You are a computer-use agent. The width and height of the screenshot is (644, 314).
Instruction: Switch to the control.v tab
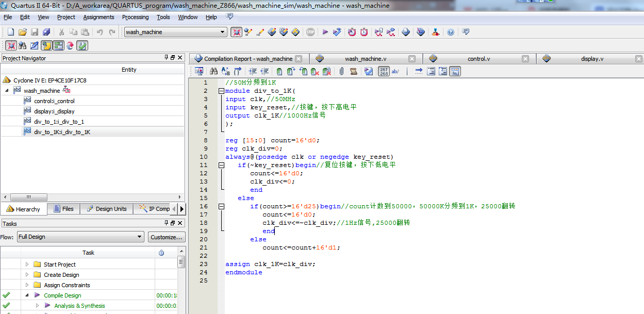click(478, 59)
